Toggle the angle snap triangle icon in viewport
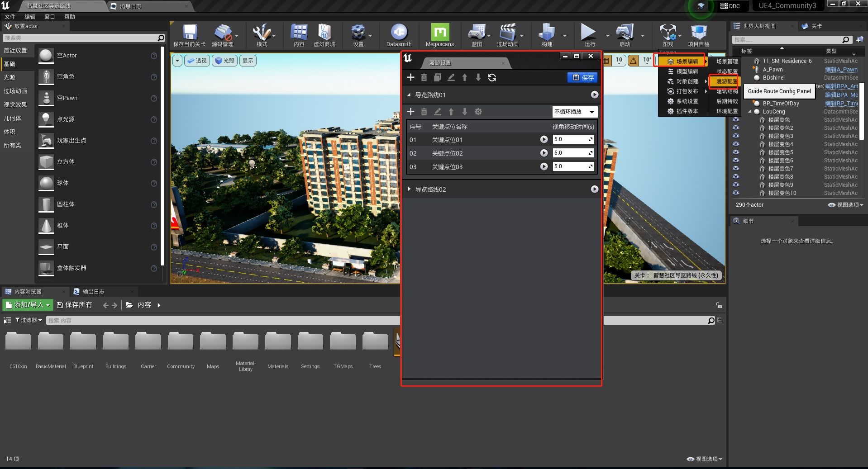 [633, 60]
